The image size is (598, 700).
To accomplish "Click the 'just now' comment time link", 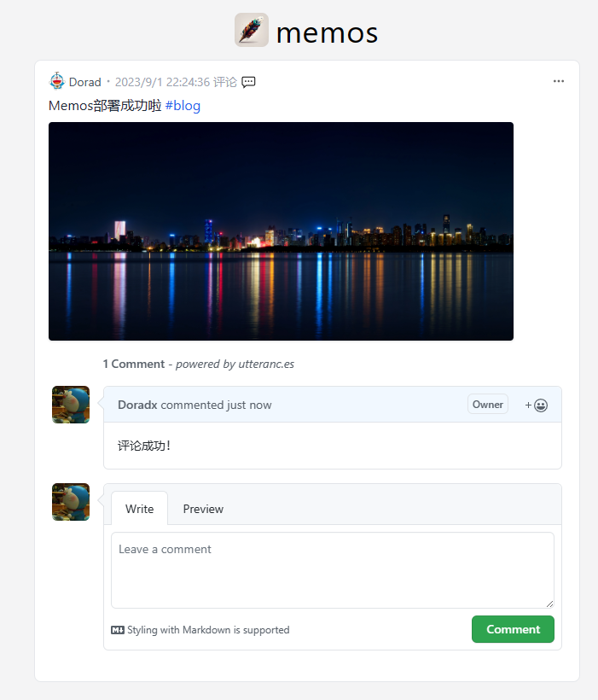I will (249, 405).
